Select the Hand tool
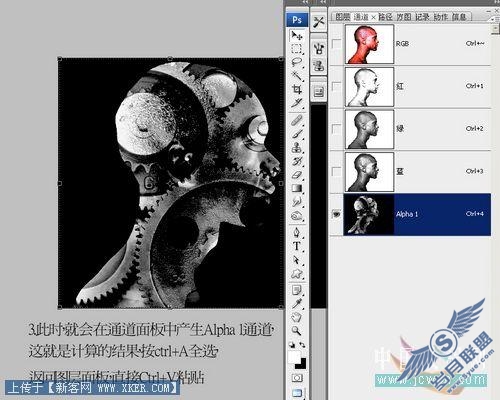 296,317
